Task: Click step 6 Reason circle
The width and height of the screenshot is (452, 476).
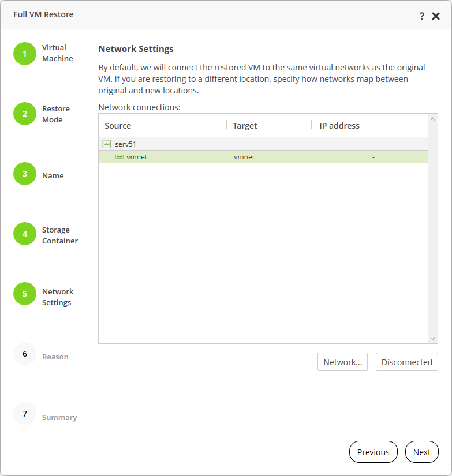Action: 25,354
